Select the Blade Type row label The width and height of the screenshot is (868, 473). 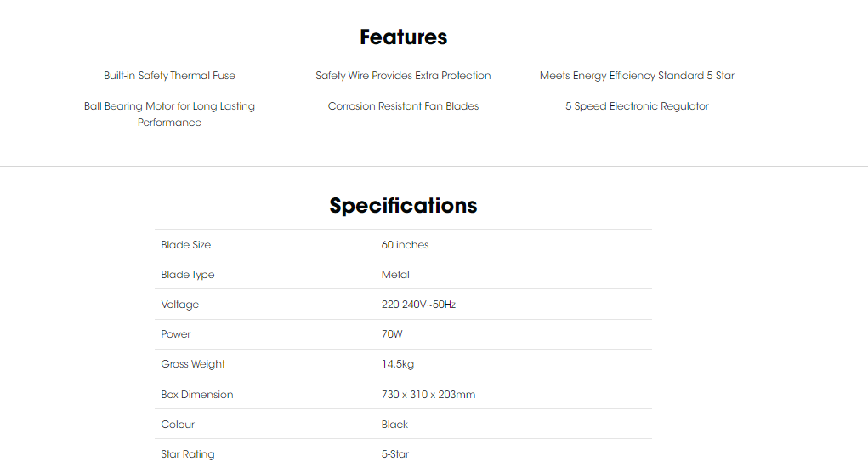point(188,275)
